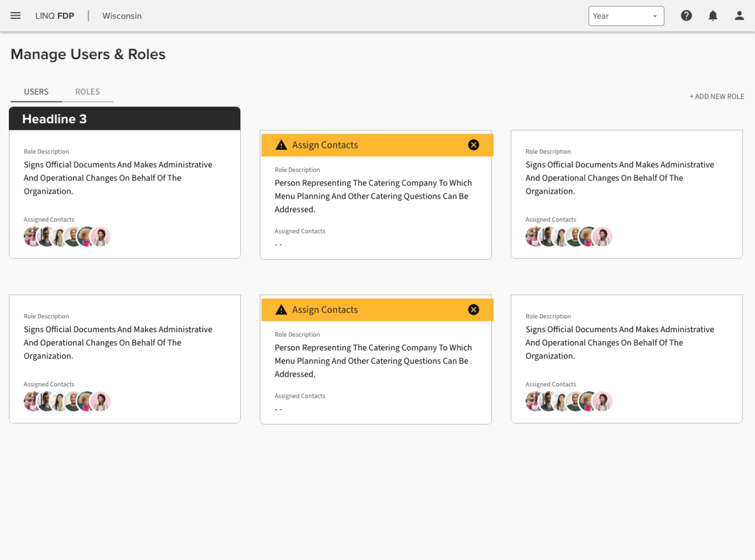This screenshot has height=560, width=755.
Task: Click pink avatar in Headline 3 card
Action: (101, 237)
